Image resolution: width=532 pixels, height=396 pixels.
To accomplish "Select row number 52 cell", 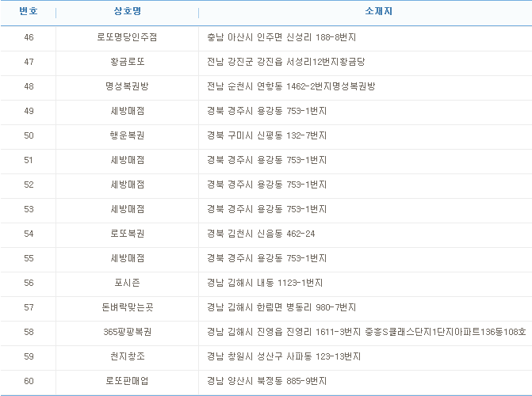I will tap(29, 185).
